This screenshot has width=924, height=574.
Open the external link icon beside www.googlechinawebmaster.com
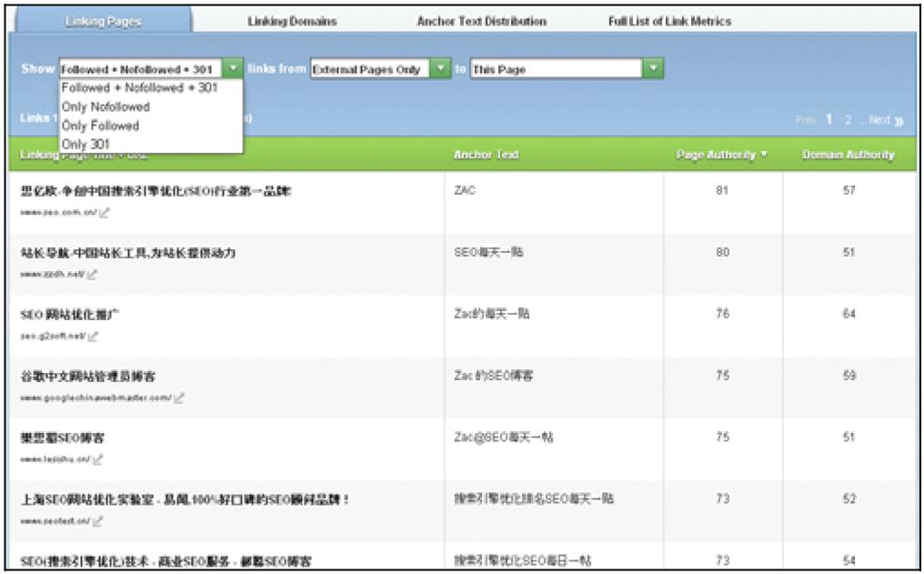click(x=178, y=398)
